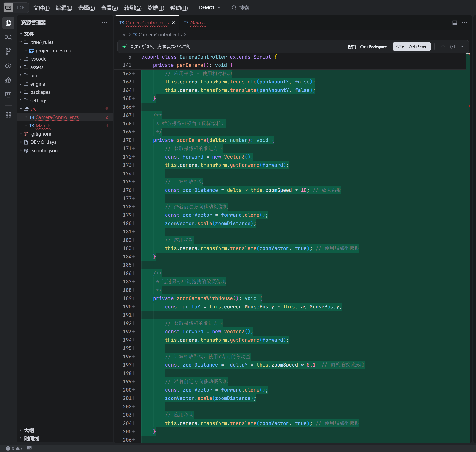This screenshot has height=452, width=476.
Task: Open the 终端(T) menu
Action: pos(156,8)
